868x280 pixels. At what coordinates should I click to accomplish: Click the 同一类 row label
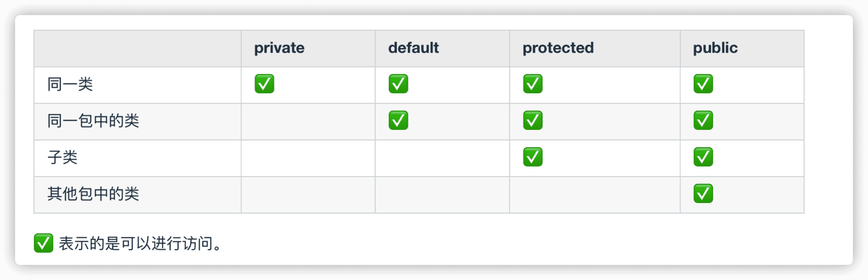click(x=70, y=84)
